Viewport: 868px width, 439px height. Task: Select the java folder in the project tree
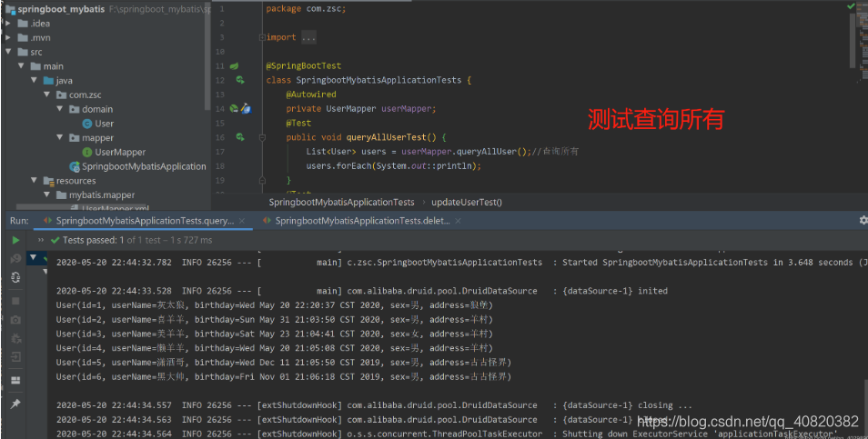coord(64,81)
